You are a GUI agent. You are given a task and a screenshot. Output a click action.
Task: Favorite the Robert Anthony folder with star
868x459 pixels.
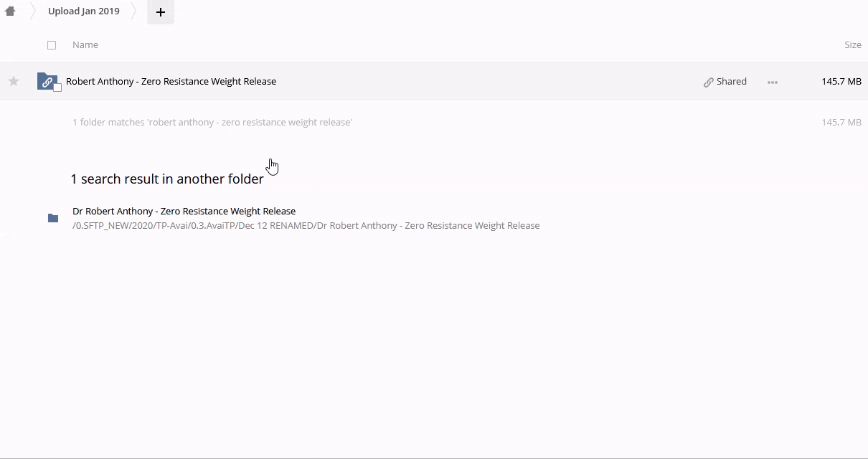pyautogui.click(x=14, y=82)
